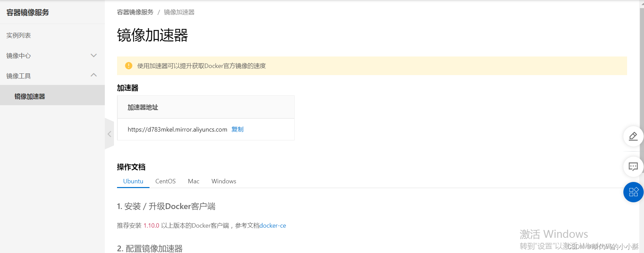
Task: Click 复制 to copy accelerator address
Action: [237, 129]
